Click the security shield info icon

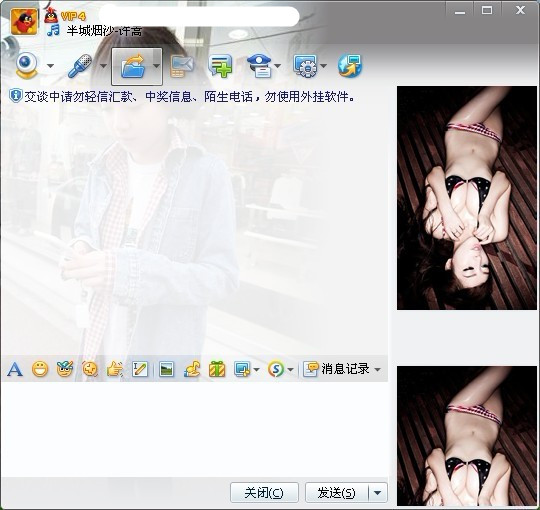[x=15, y=96]
